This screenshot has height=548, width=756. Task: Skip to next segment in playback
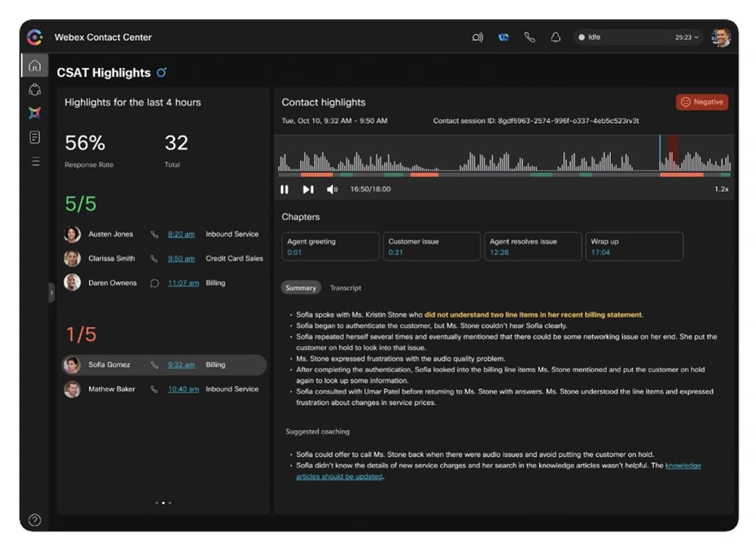[308, 190]
